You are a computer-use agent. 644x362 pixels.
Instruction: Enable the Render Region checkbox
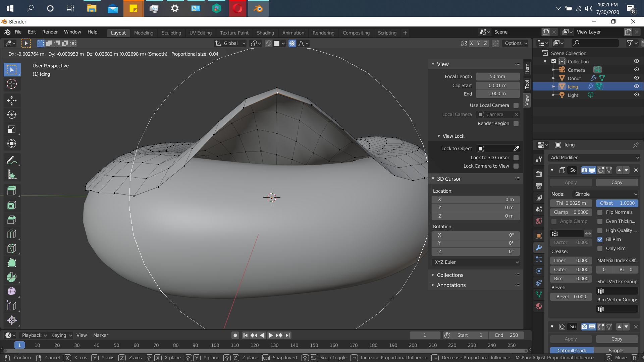(x=516, y=123)
